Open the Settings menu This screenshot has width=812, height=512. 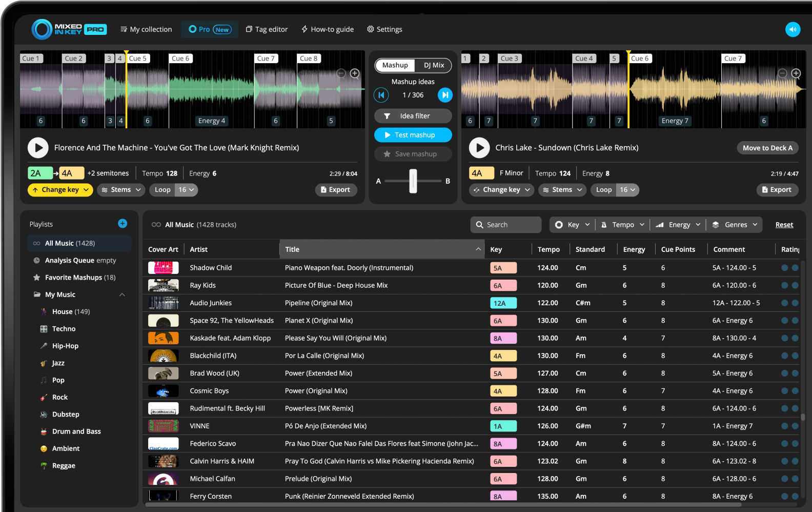(x=384, y=29)
